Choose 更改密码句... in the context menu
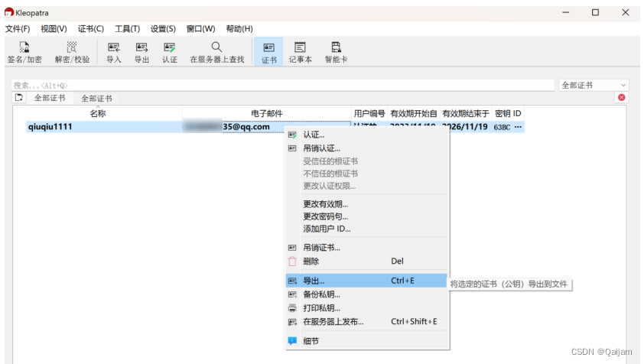Viewport: 644px width, 364px height. [366, 216]
